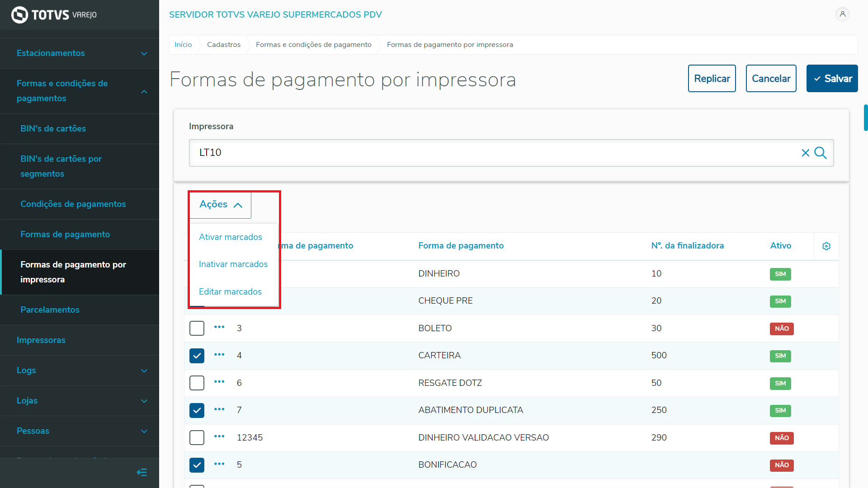Open row options dots for CARTEIRA
Image resolution: width=868 pixels, height=488 pixels.
pyautogui.click(x=219, y=355)
